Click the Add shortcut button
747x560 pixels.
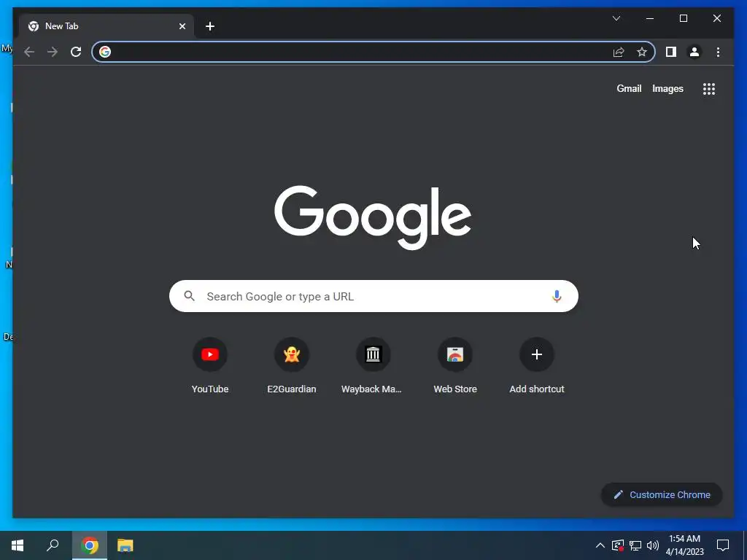coord(537,366)
